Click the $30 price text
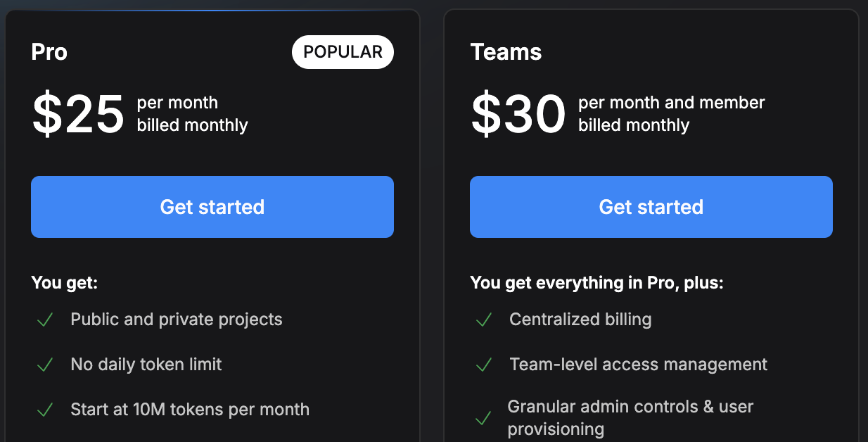 [x=518, y=114]
